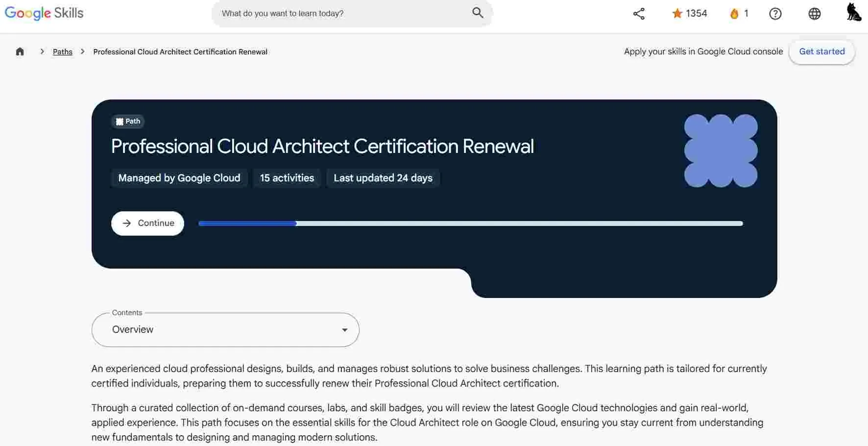Screen dimensions: 868x446
Task: Open the share icon in header
Action: pyautogui.click(x=639, y=14)
